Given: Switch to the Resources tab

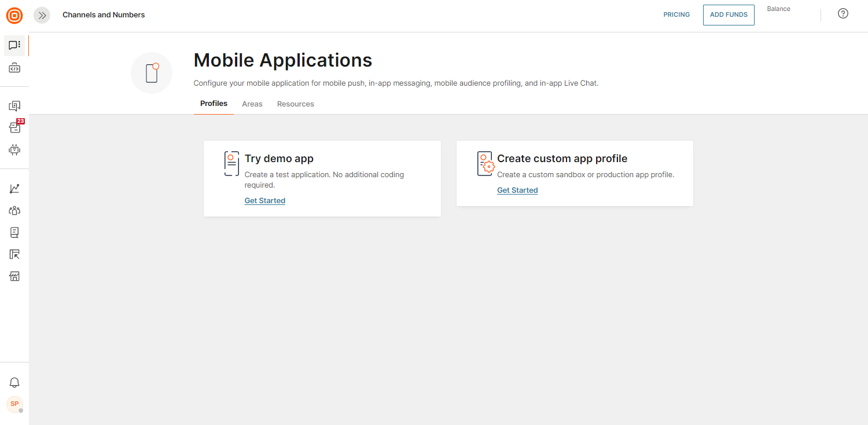Looking at the screenshot, I should click(295, 104).
